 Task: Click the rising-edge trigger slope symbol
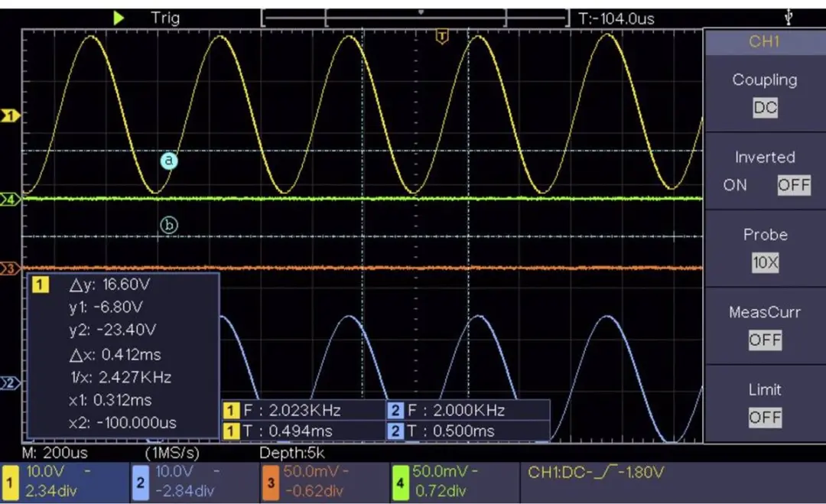[604, 473]
